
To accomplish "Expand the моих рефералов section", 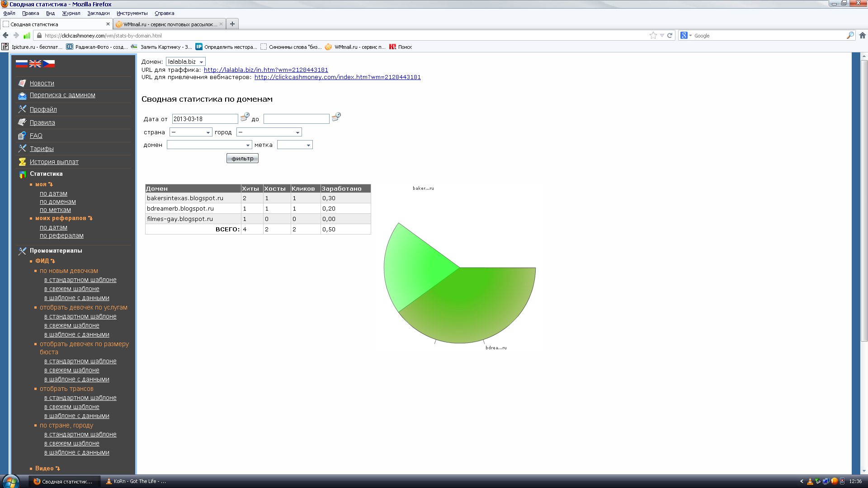I will pyautogui.click(x=64, y=218).
